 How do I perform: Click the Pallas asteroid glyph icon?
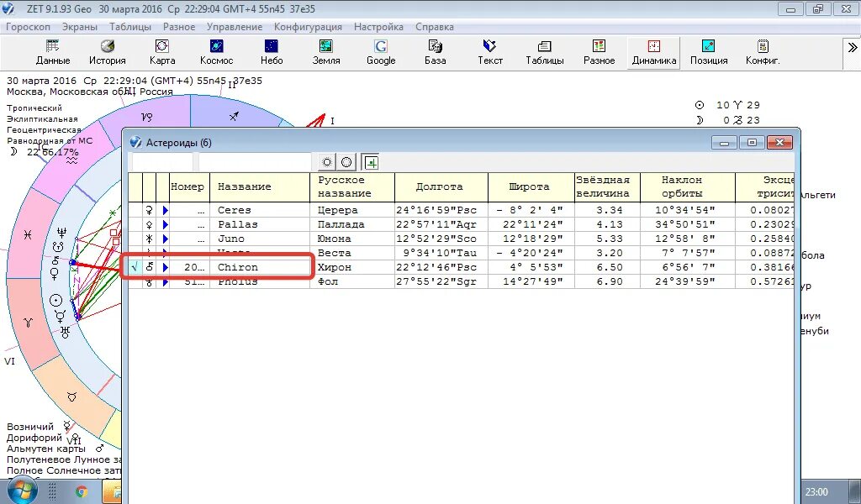(149, 224)
